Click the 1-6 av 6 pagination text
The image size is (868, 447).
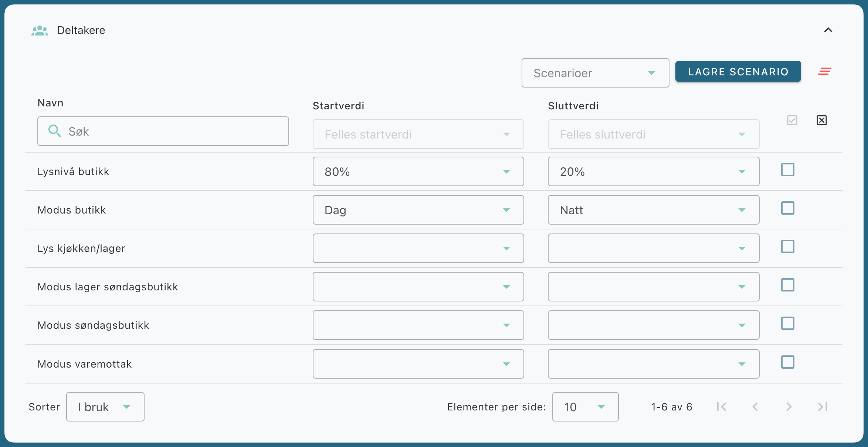(672, 407)
